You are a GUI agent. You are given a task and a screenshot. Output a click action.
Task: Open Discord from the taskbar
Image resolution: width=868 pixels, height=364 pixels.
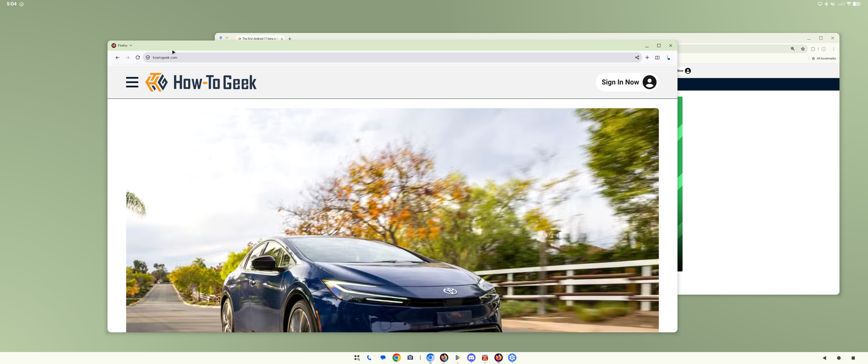tap(471, 358)
